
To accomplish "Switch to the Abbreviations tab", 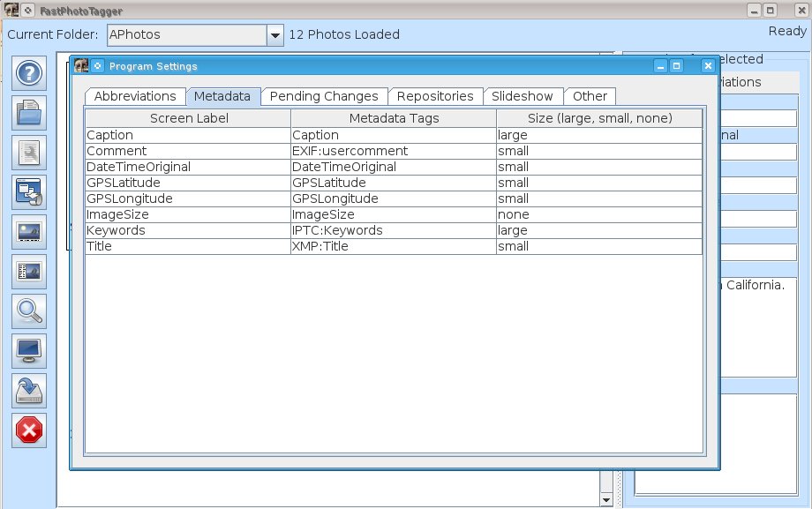I will [135, 96].
